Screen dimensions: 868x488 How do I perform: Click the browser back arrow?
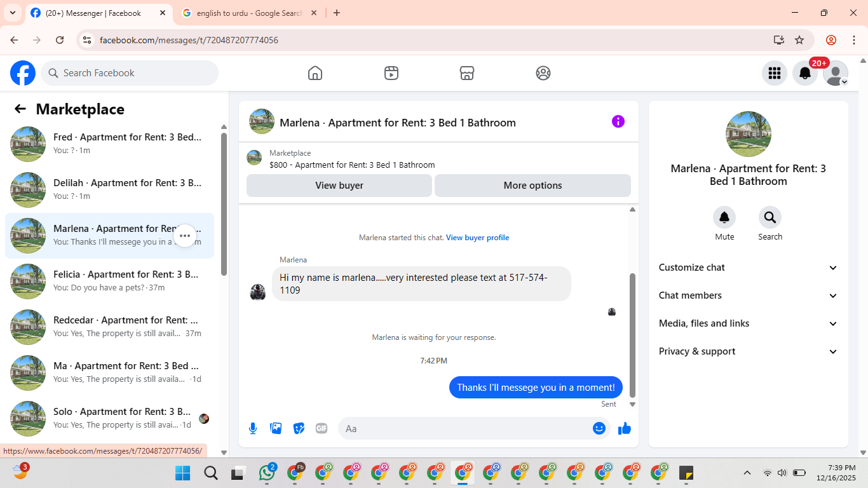[x=14, y=40]
